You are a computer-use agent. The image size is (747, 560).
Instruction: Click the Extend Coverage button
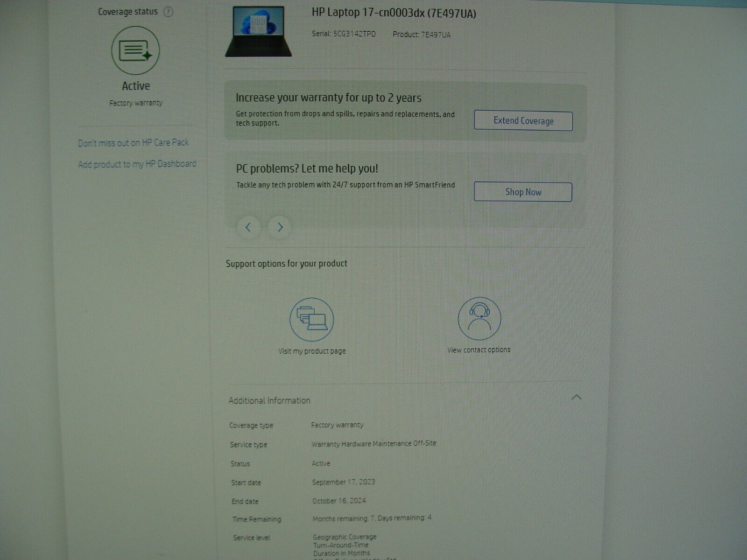pyautogui.click(x=523, y=121)
